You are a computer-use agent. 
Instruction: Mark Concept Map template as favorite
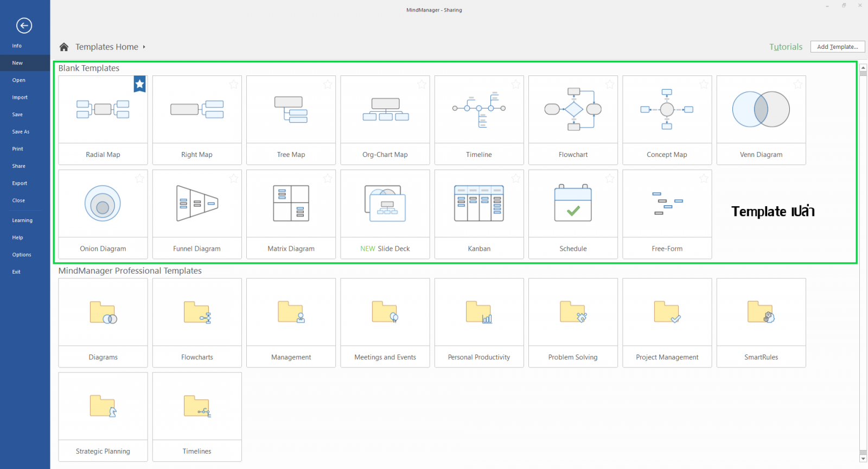(x=704, y=84)
